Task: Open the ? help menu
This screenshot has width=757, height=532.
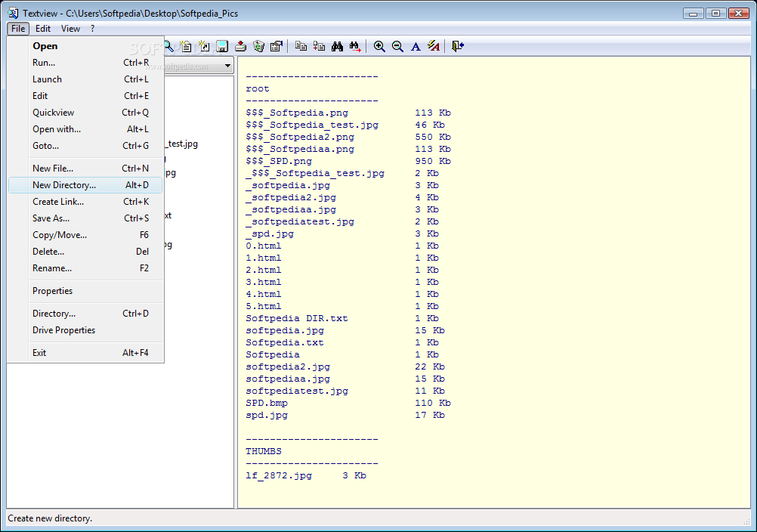Action: coord(92,29)
